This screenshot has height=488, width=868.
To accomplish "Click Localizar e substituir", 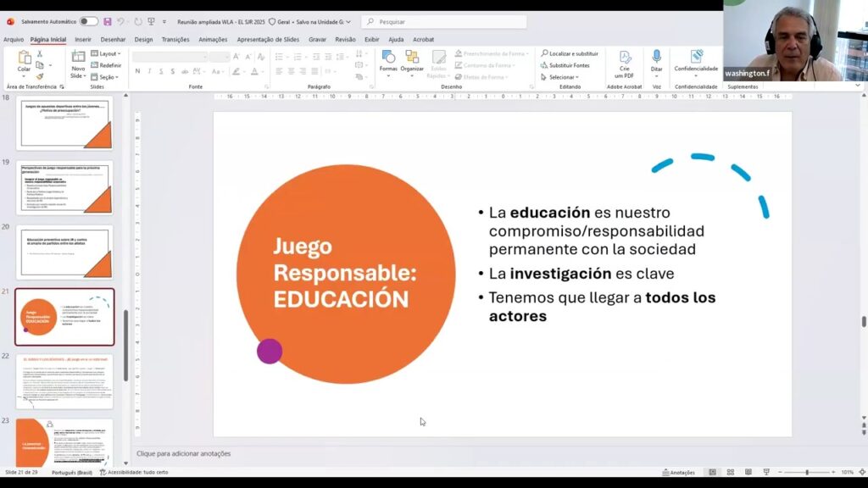I will pyautogui.click(x=570, y=53).
